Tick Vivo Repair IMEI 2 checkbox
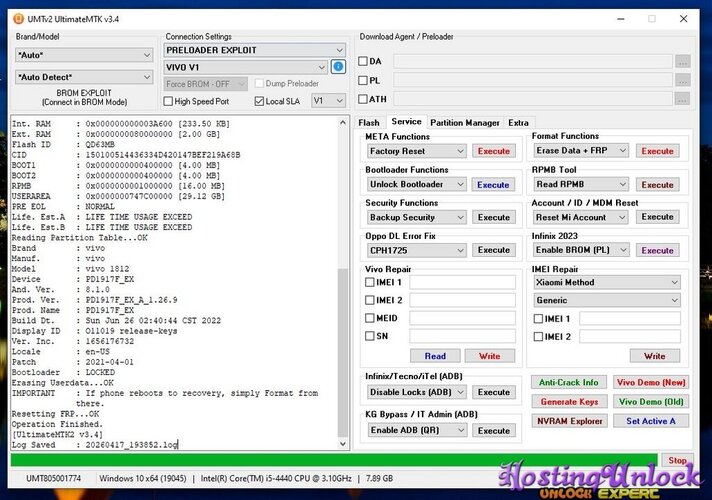 click(370, 300)
